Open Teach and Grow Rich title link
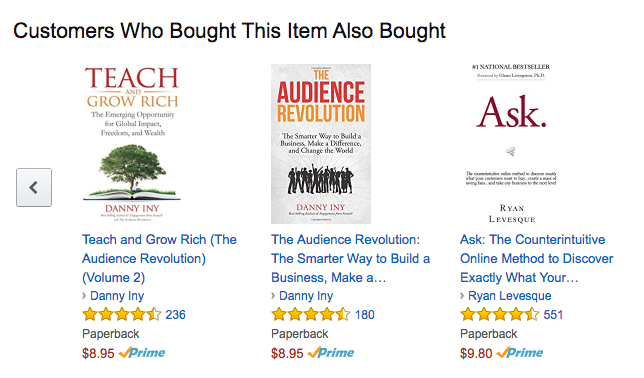Viewport: 644px width, 378px height. (x=159, y=258)
